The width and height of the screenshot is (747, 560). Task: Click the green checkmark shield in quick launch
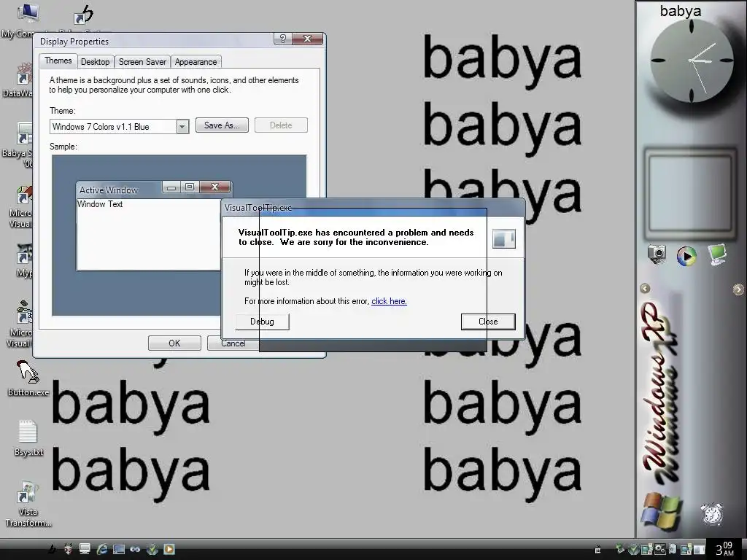[x=152, y=549]
